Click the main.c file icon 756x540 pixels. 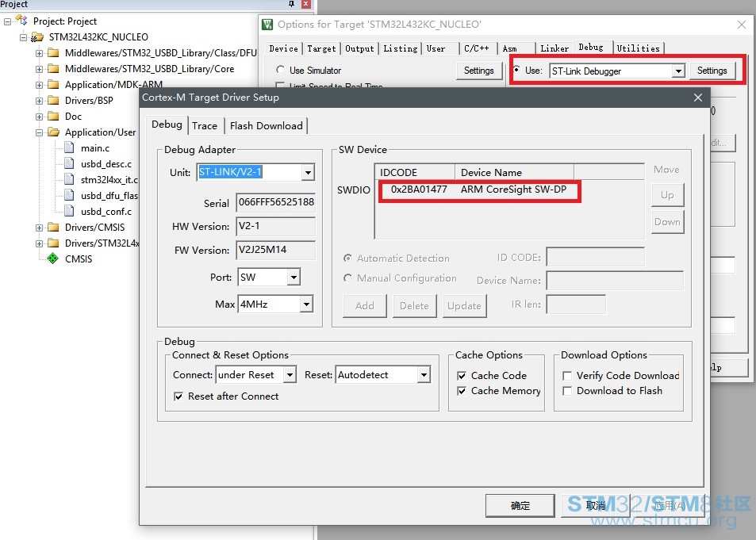pos(70,147)
